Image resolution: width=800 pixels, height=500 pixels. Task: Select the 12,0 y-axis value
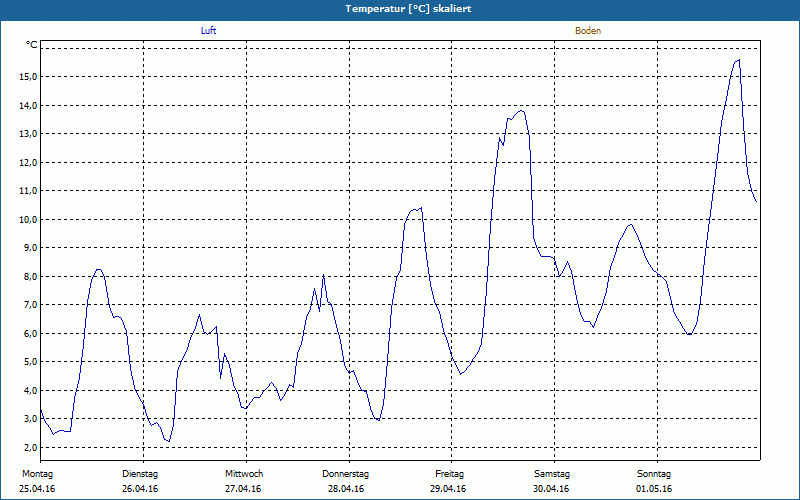click(28, 162)
